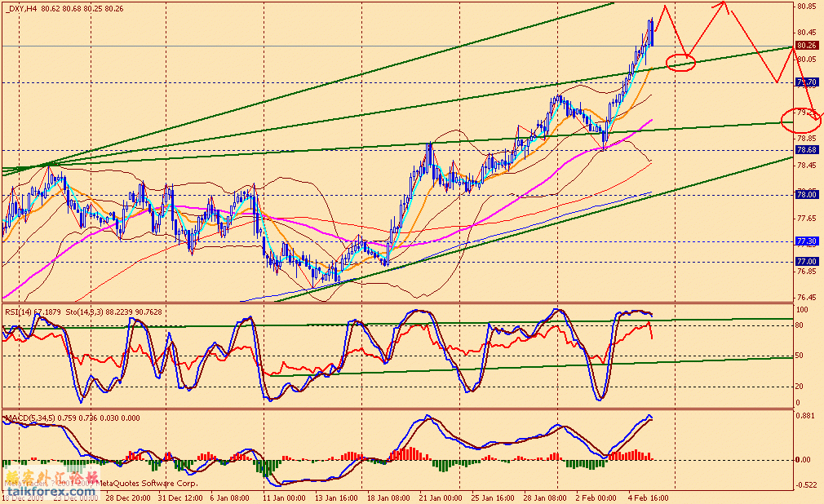Click the 78.45 price axis label
824x504 pixels.
click(806, 166)
